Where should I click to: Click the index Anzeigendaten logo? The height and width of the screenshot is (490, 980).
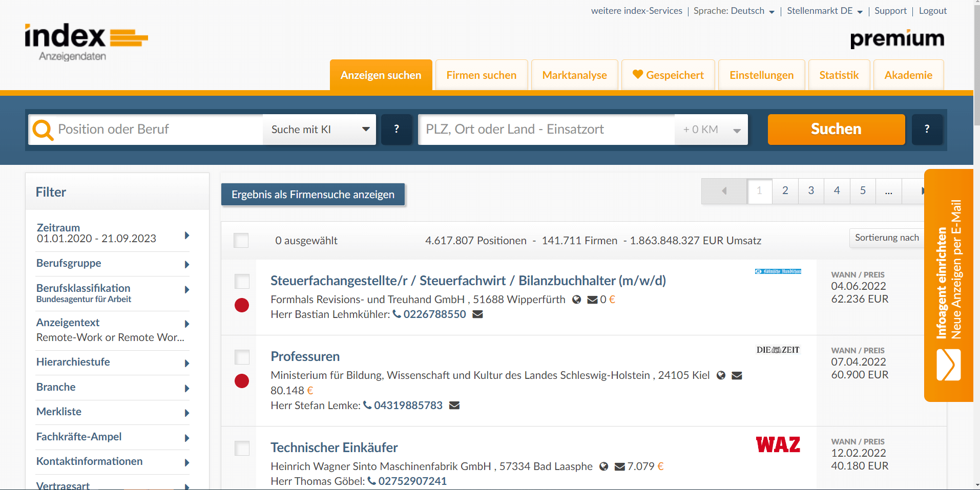[x=86, y=41]
